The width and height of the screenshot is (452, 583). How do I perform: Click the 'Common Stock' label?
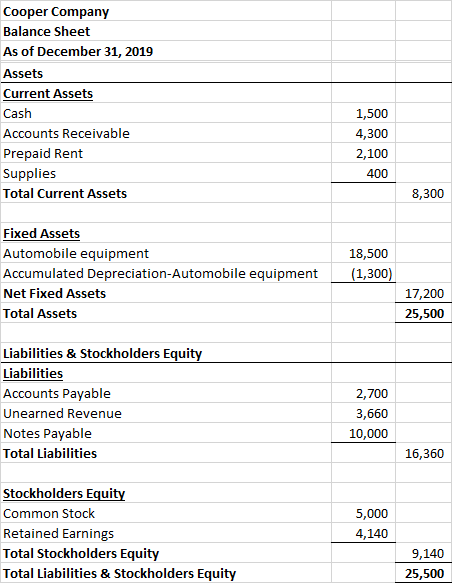pyautogui.click(x=49, y=513)
